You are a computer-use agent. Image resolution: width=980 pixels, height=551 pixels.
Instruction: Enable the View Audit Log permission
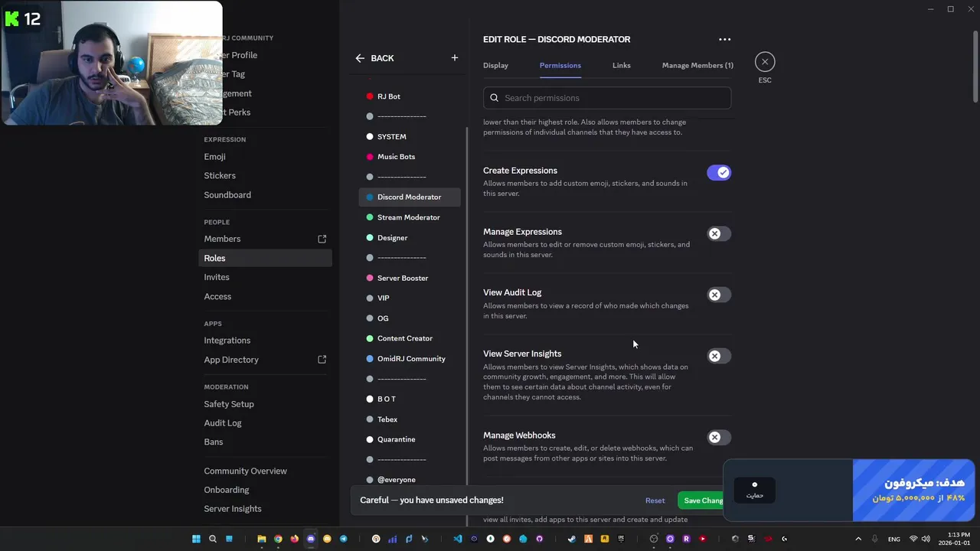tap(719, 295)
